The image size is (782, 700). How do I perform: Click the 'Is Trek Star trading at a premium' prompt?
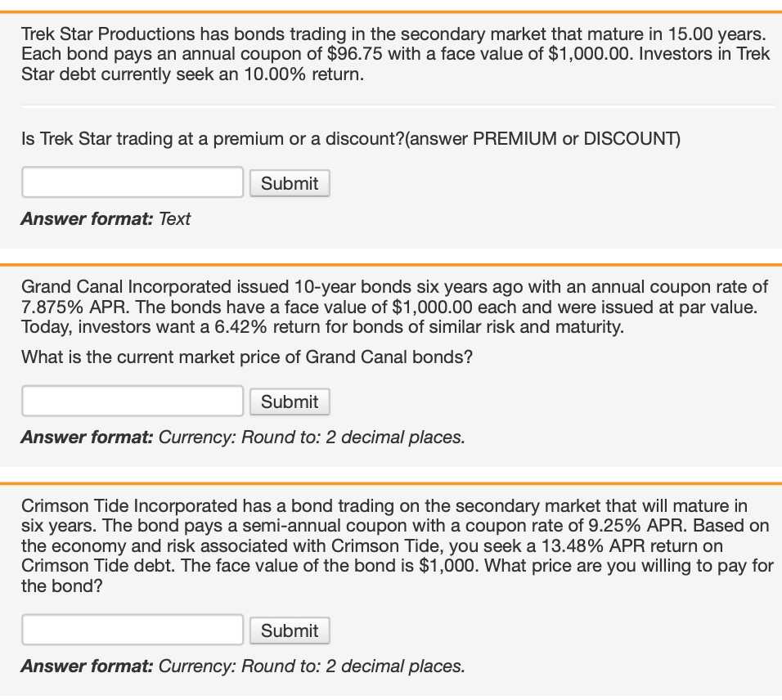(x=351, y=138)
